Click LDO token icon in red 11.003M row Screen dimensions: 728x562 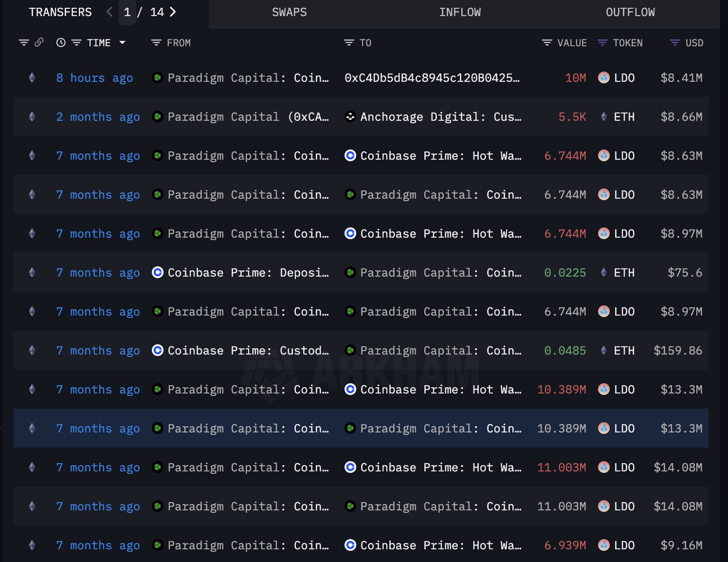pyautogui.click(x=603, y=467)
